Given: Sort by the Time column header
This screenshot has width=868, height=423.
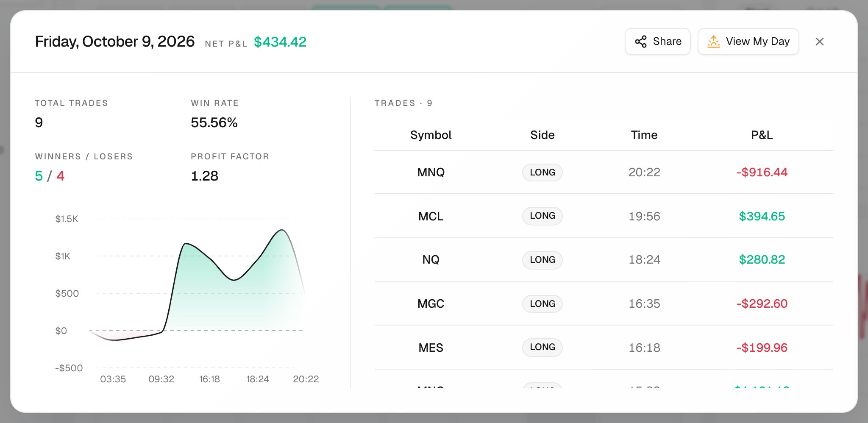Looking at the screenshot, I should pos(644,135).
